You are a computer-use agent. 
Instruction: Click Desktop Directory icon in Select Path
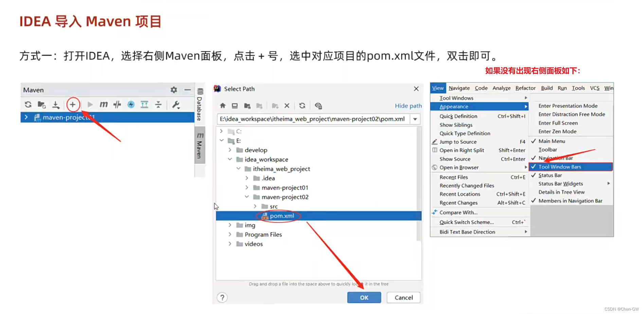click(235, 106)
